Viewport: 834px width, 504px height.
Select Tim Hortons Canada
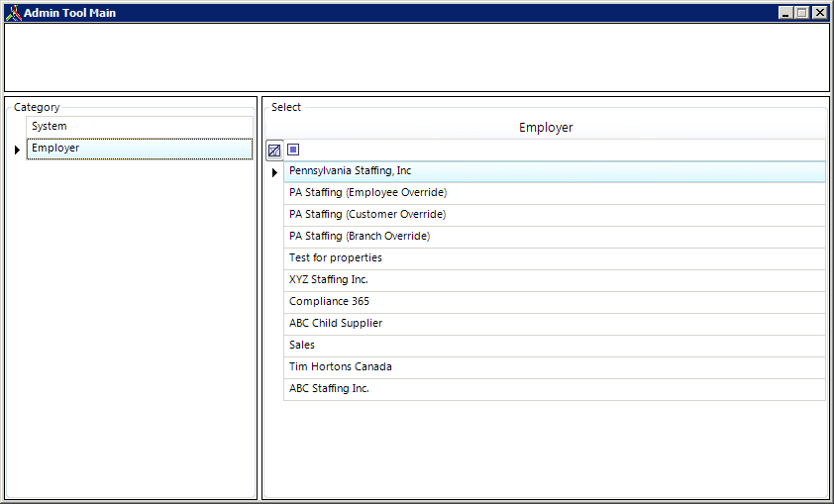[555, 368]
